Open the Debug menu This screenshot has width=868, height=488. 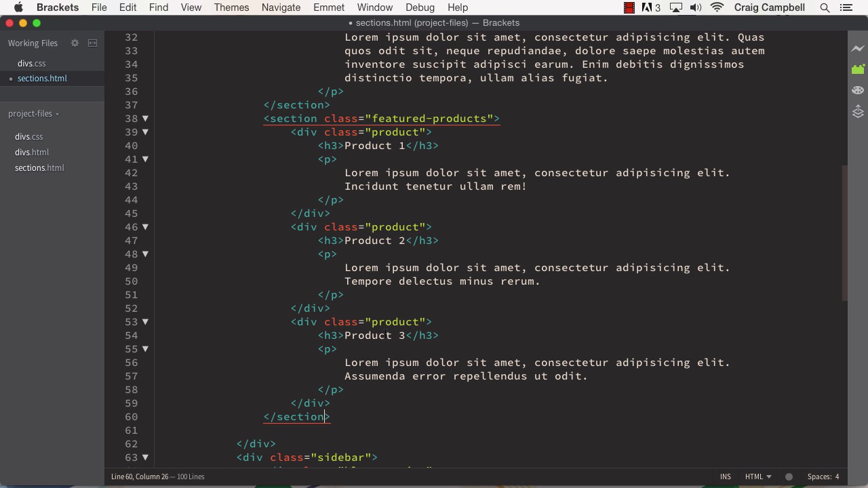(x=420, y=7)
